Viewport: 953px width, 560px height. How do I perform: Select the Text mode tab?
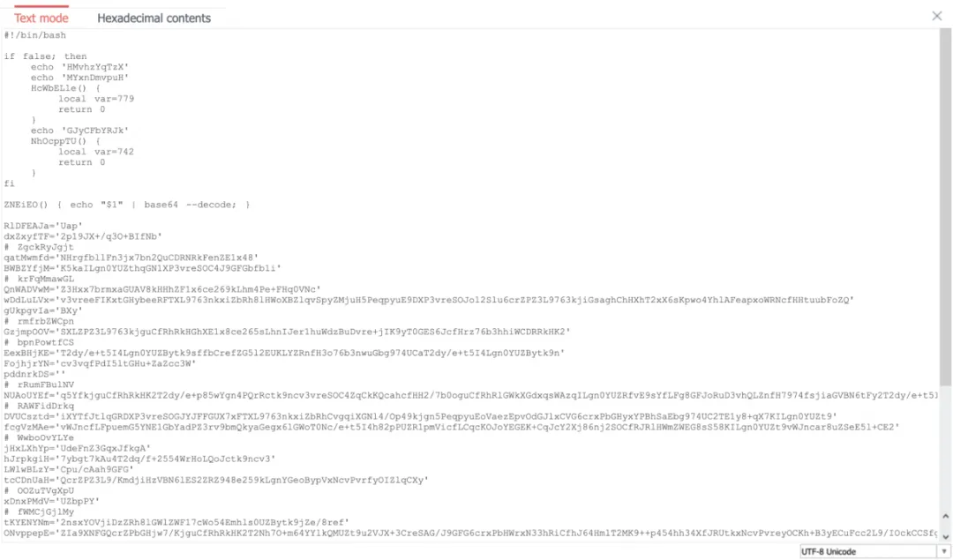pyautogui.click(x=41, y=19)
